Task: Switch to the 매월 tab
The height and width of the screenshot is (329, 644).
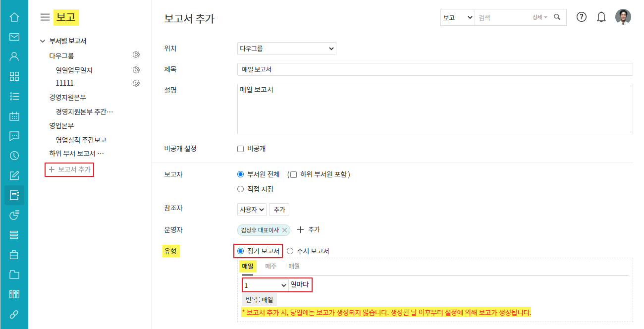Action: [x=294, y=266]
